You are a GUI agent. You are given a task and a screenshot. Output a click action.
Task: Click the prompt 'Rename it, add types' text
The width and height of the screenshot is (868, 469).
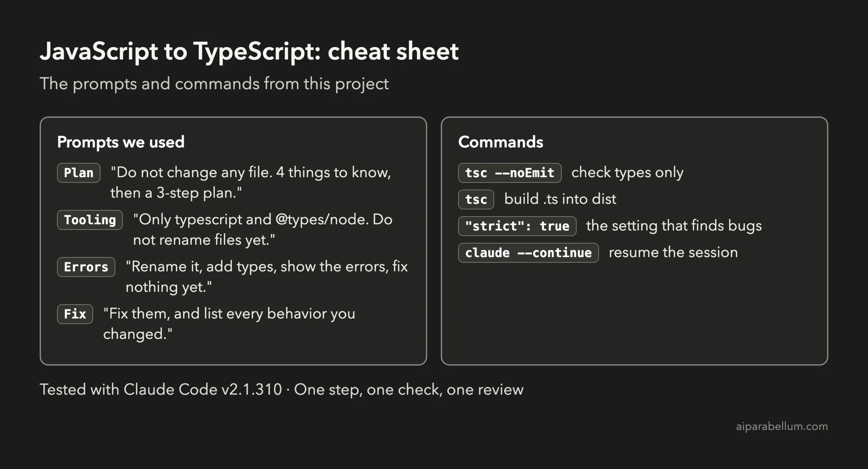click(x=267, y=277)
